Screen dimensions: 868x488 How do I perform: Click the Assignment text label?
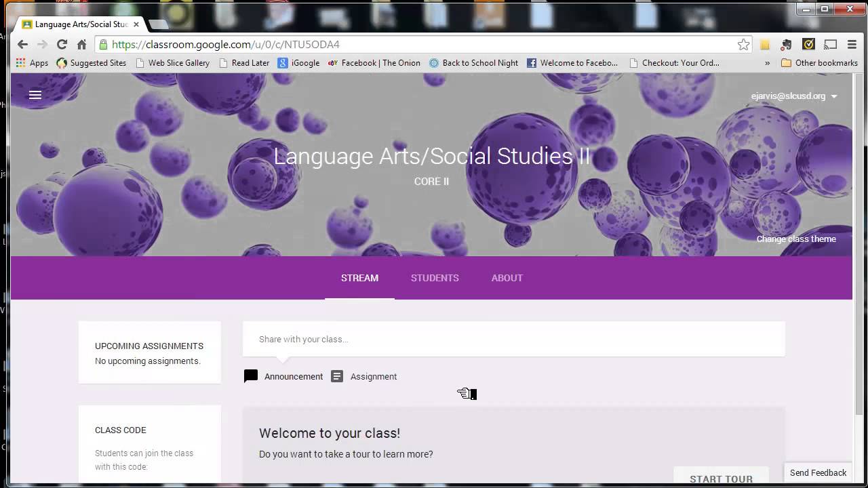(374, 377)
